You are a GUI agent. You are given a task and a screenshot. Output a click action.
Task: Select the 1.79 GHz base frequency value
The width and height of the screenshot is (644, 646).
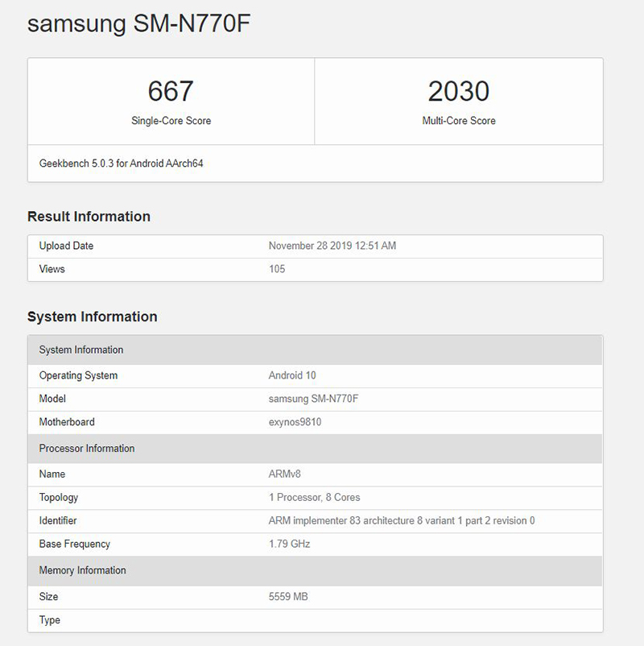pos(289,545)
